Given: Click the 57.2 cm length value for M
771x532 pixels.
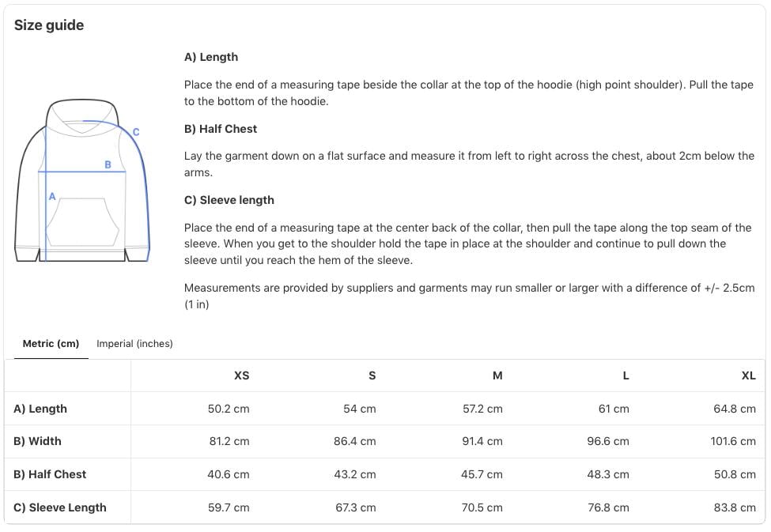Looking at the screenshot, I should click(482, 409).
